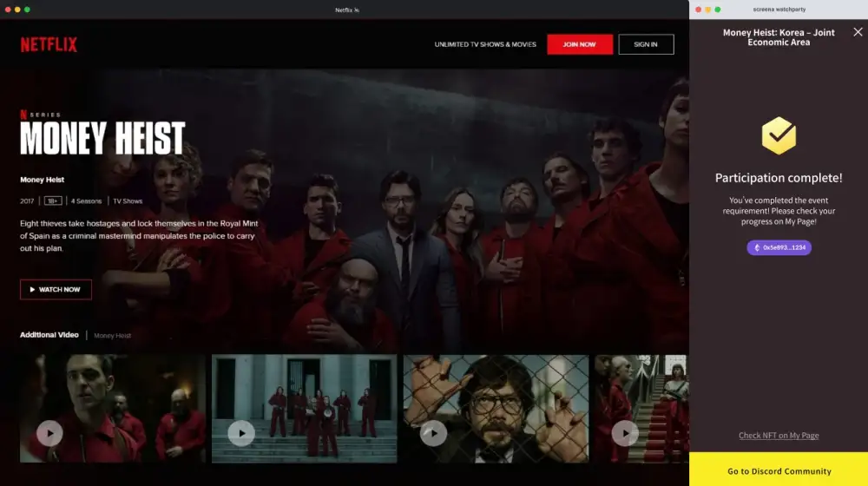Screen dimensions: 868x486
Task: Click the WATCH NOW button
Action: click(x=56, y=289)
